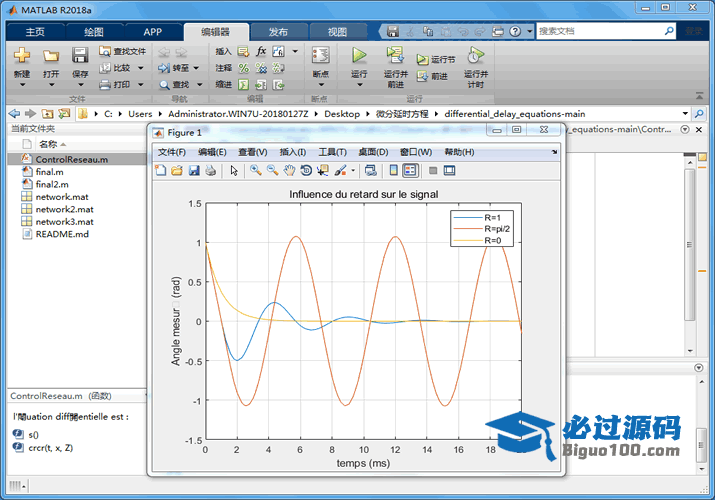Open a file using the Open folder icon
This screenshot has width=715, height=500.
[51, 56]
